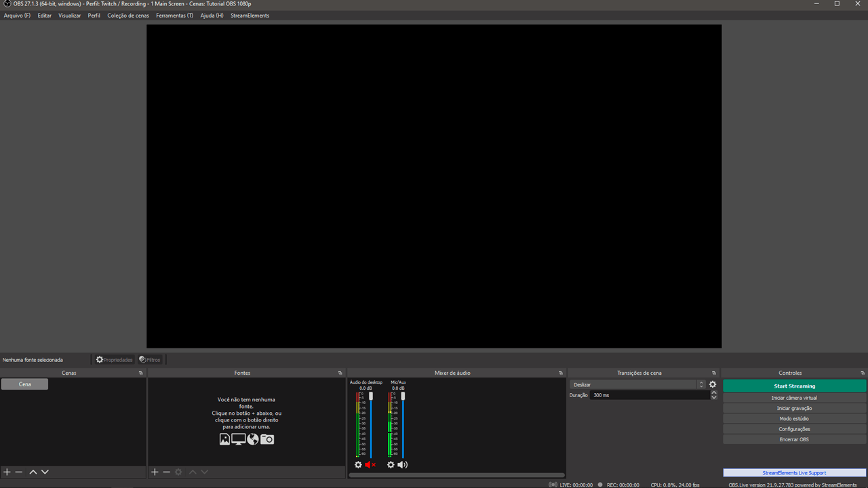Undock the Controles panel
868x488 pixels.
point(863,373)
